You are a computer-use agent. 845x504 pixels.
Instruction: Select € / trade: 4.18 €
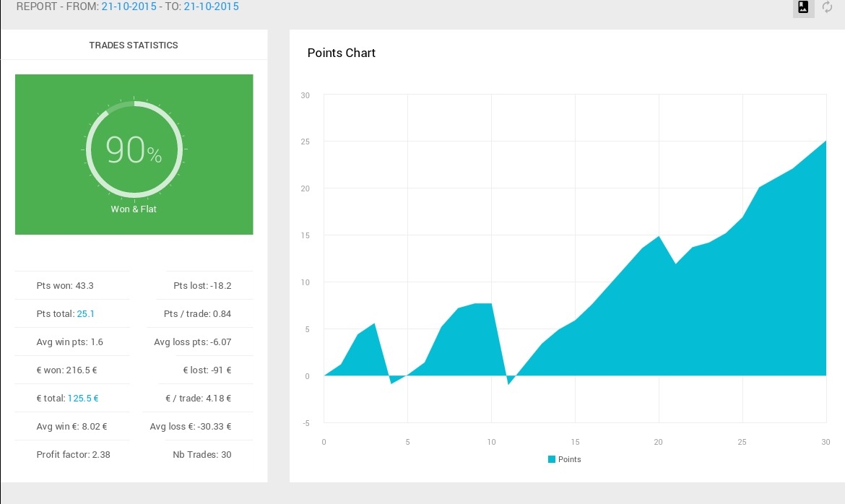click(x=199, y=399)
